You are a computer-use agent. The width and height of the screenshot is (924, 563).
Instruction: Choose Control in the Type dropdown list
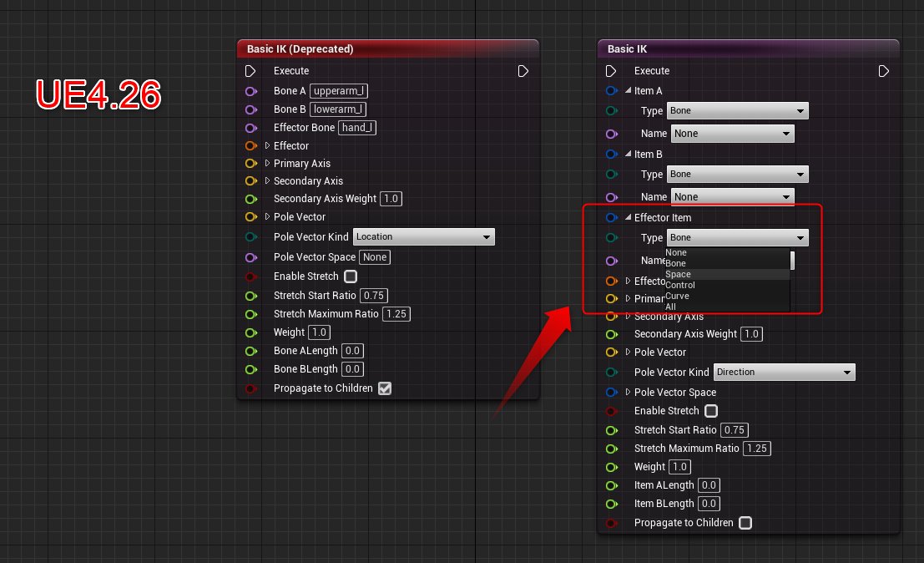tap(681, 284)
